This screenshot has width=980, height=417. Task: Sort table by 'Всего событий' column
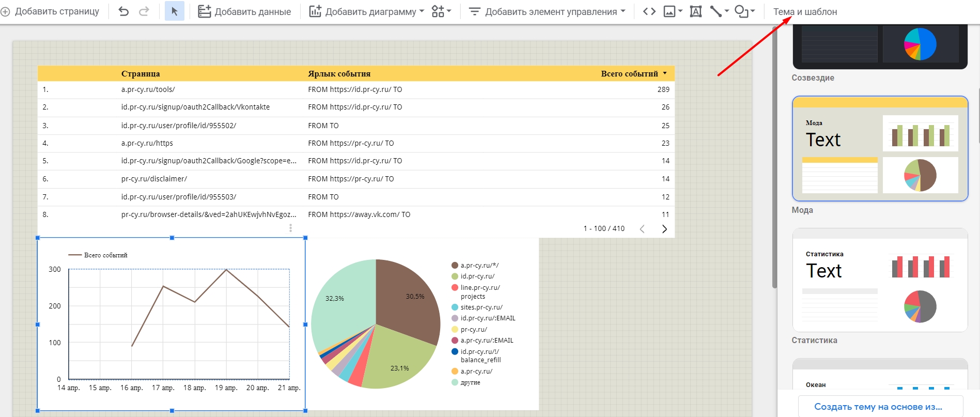pyautogui.click(x=629, y=74)
